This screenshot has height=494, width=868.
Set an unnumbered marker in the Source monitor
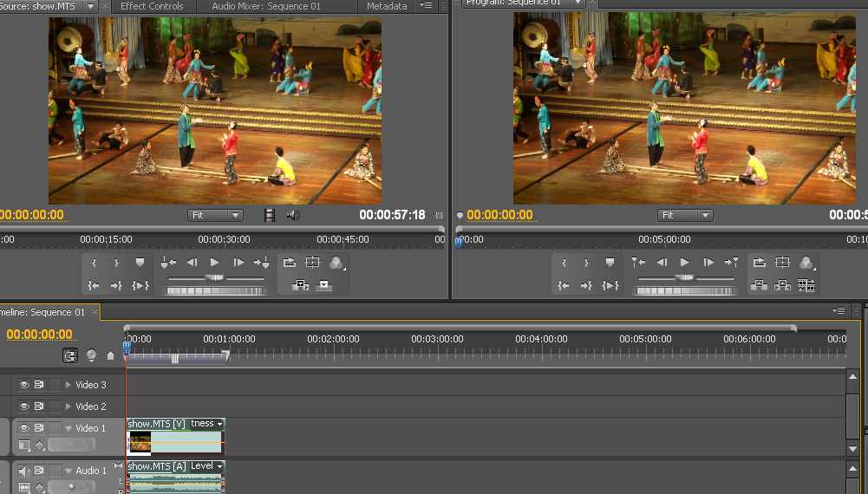pos(140,263)
